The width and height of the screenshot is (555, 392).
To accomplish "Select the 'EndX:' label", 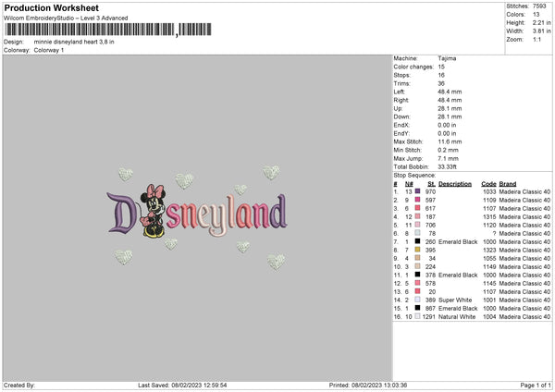I will (401, 125).
